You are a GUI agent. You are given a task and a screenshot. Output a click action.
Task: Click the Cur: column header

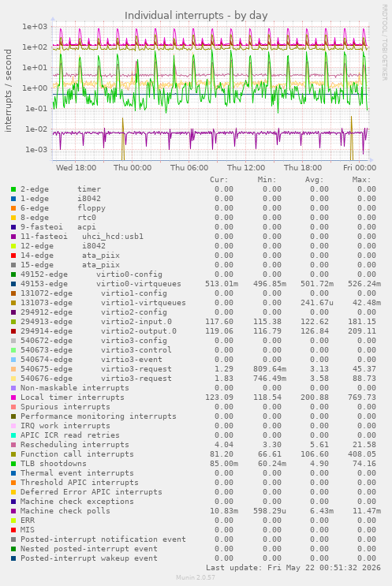coord(219,180)
